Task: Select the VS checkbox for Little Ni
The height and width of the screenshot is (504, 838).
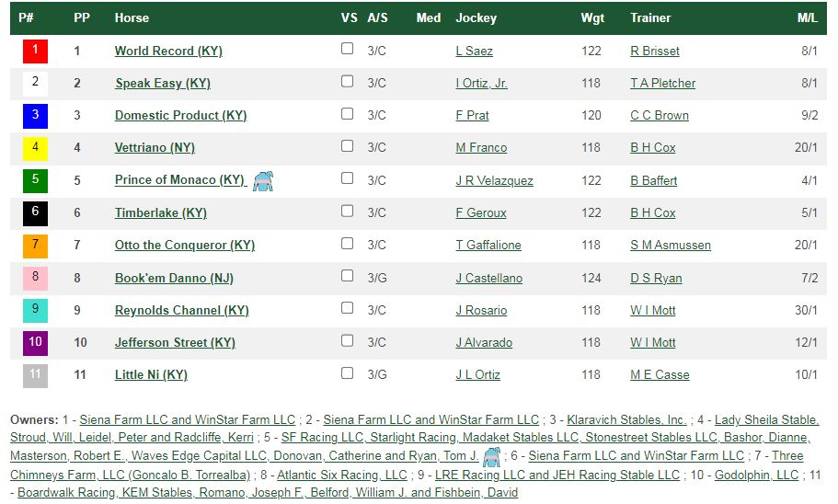Action: pos(348,373)
